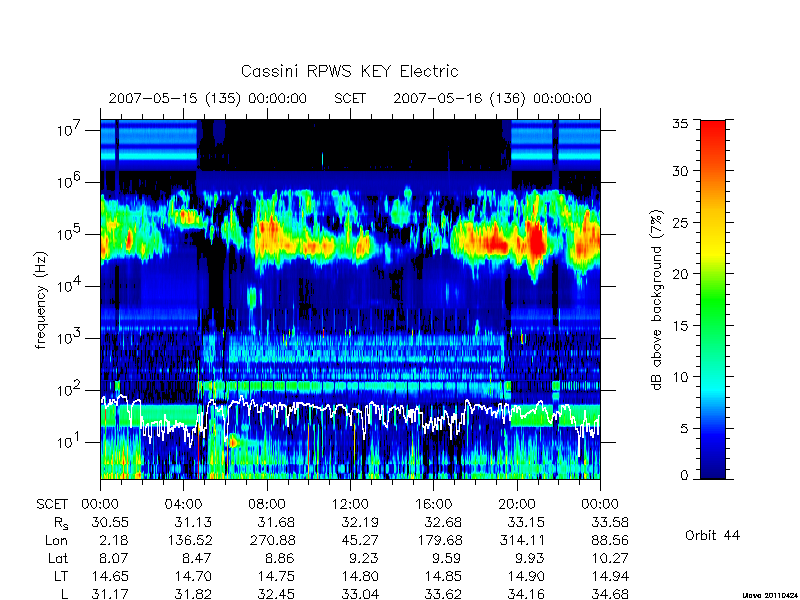Click colorbar tick label '25'
The image size is (800, 600).
click(x=680, y=222)
